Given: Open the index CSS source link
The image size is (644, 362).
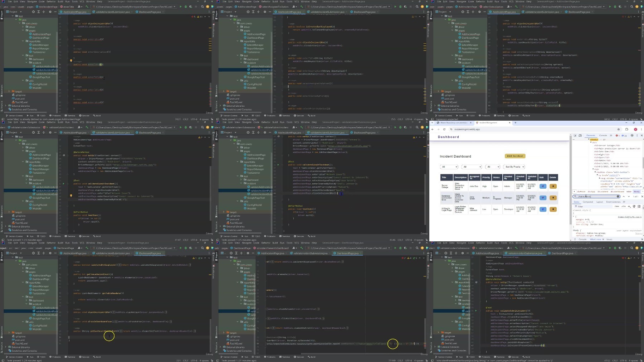Looking at the screenshot, I should pyautogui.click(x=629, y=217).
